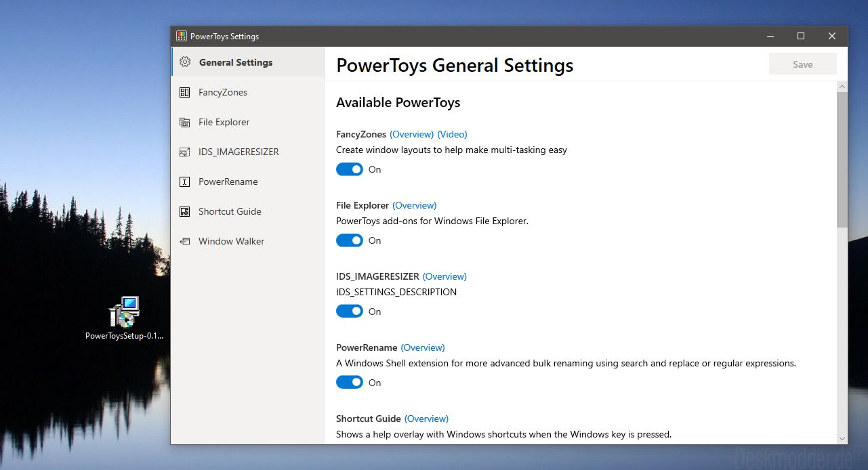Screen dimensions: 868x470
Task: Click the PowerToys General Settings title
Action: [x=455, y=66]
